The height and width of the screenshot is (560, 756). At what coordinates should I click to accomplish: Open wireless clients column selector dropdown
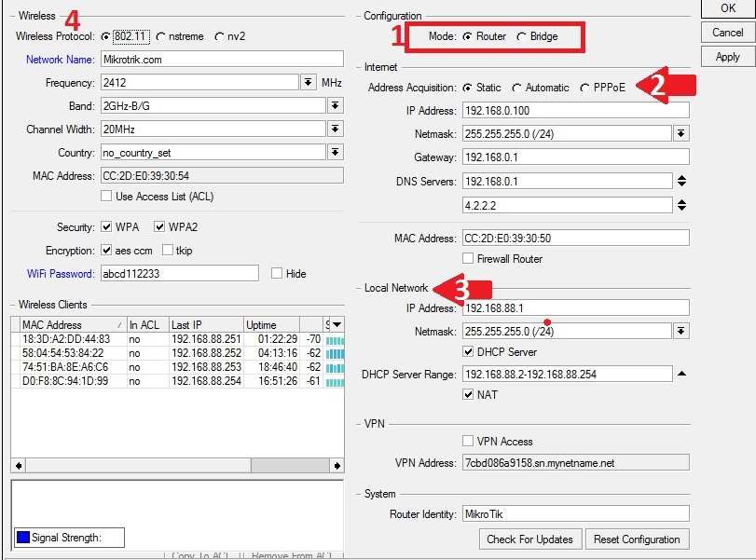click(x=337, y=325)
